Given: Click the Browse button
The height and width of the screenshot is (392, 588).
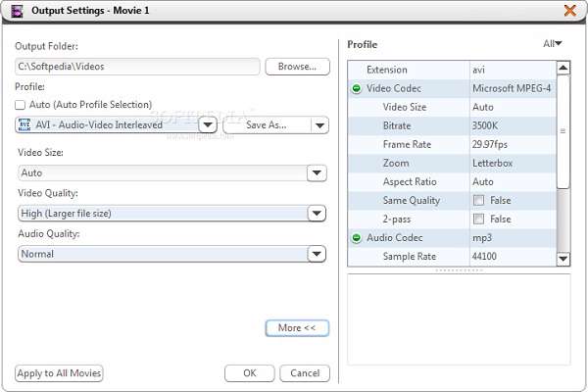Looking at the screenshot, I should pos(297,67).
